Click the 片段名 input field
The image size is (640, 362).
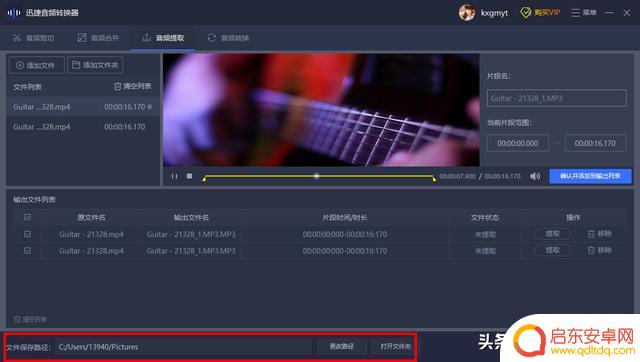pyautogui.click(x=556, y=98)
